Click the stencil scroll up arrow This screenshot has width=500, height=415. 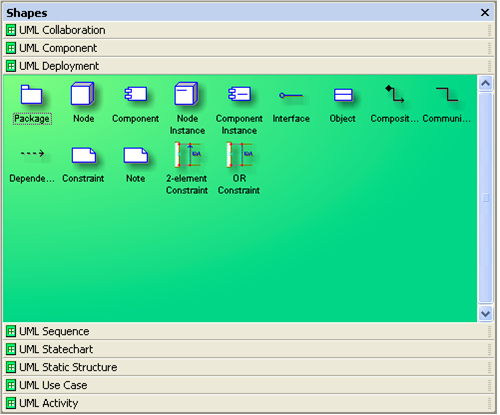[x=485, y=83]
